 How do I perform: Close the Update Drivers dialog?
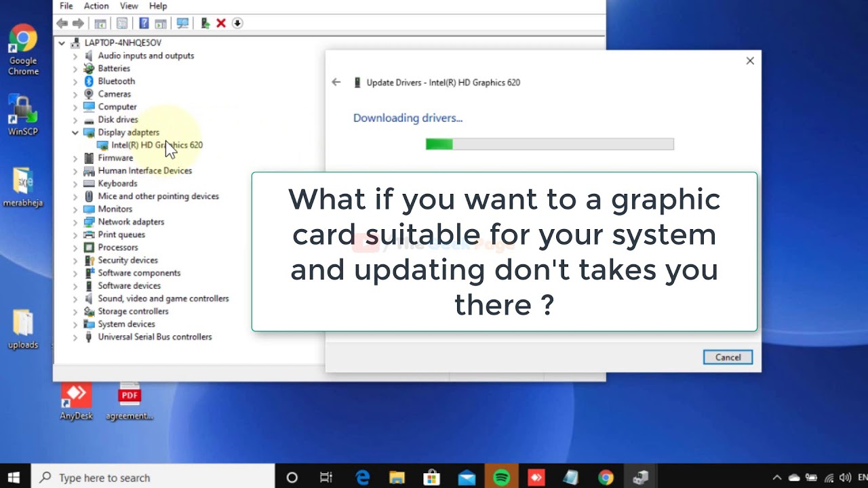coord(750,61)
